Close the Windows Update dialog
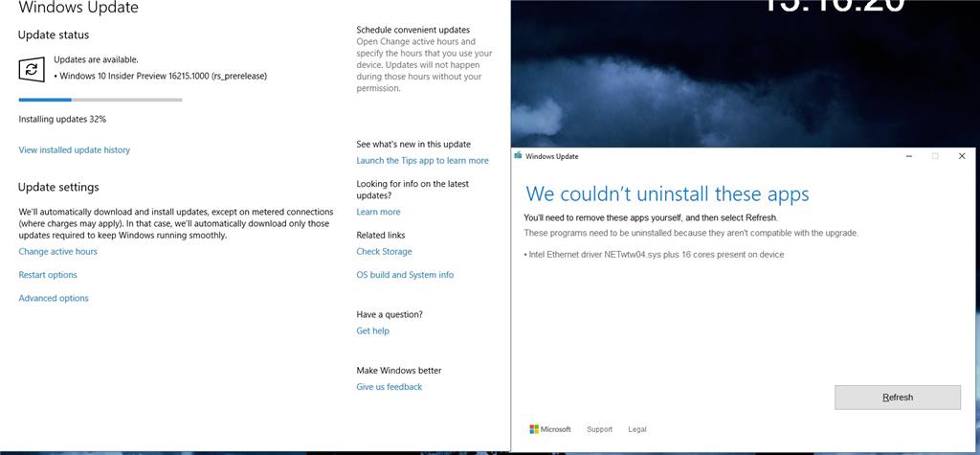Screen dimensions: 980x455 click(x=962, y=156)
